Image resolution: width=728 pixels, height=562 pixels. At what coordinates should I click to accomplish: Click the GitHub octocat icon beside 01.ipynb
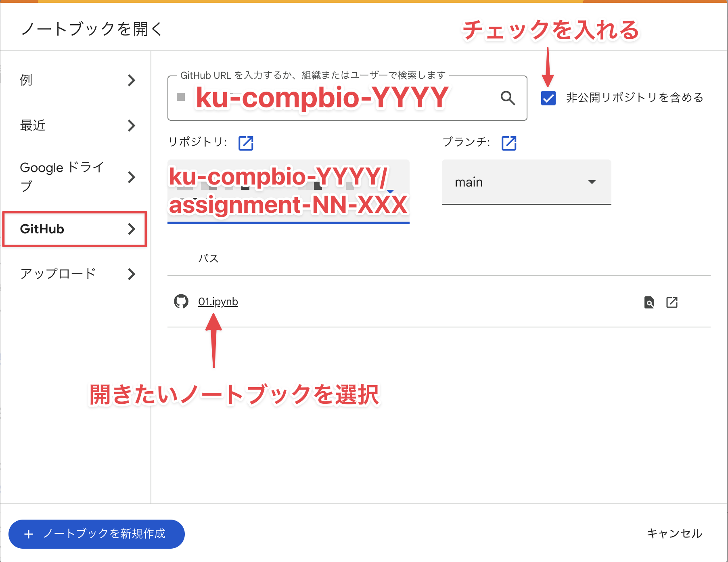tap(182, 301)
